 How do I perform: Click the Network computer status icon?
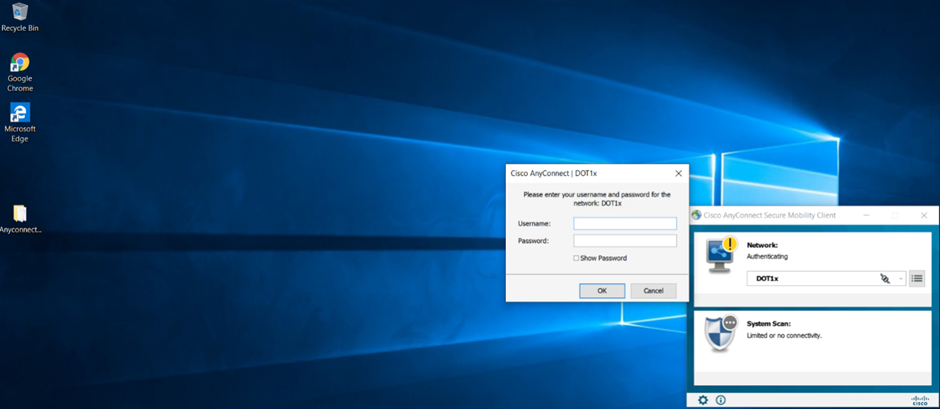click(722, 255)
